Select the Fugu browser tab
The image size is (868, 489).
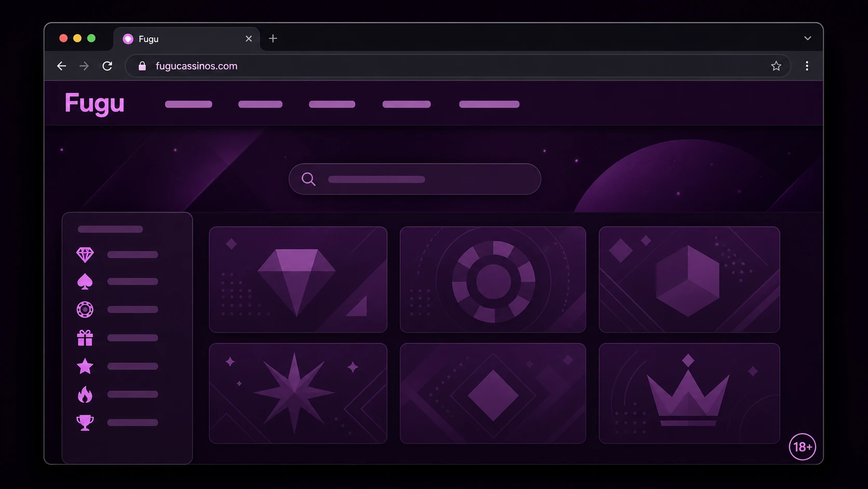(x=187, y=39)
